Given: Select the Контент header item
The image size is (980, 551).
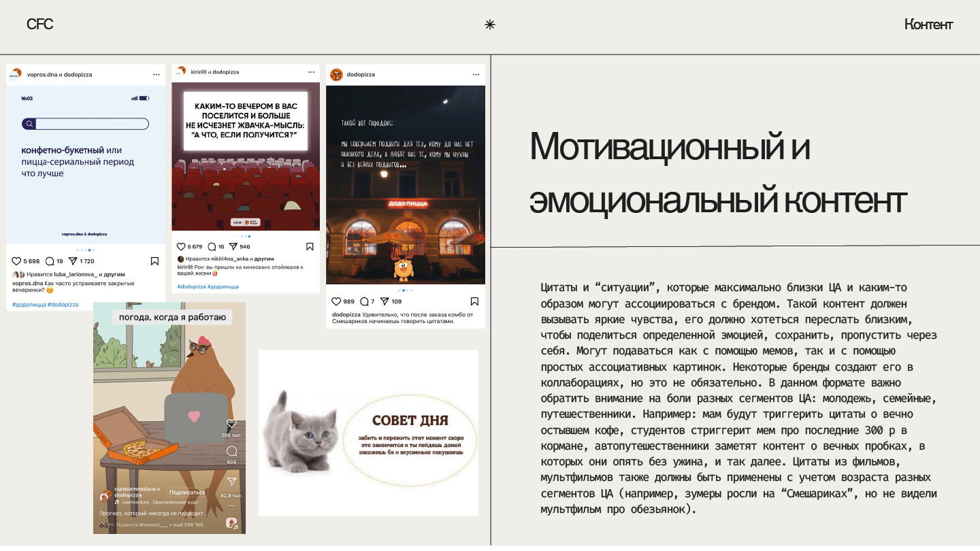Looking at the screenshot, I should click(x=928, y=25).
